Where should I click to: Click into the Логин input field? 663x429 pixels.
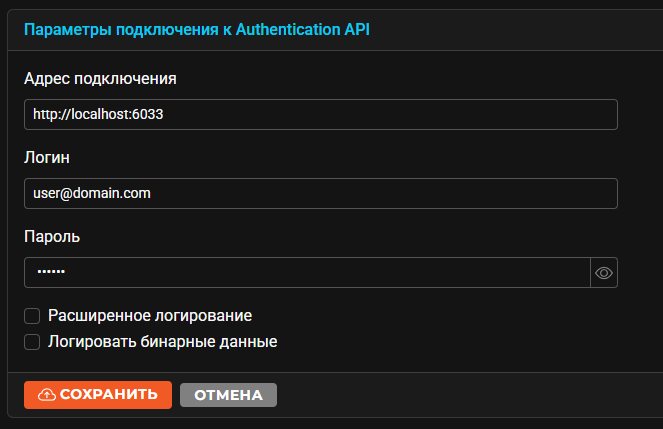tap(321, 194)
